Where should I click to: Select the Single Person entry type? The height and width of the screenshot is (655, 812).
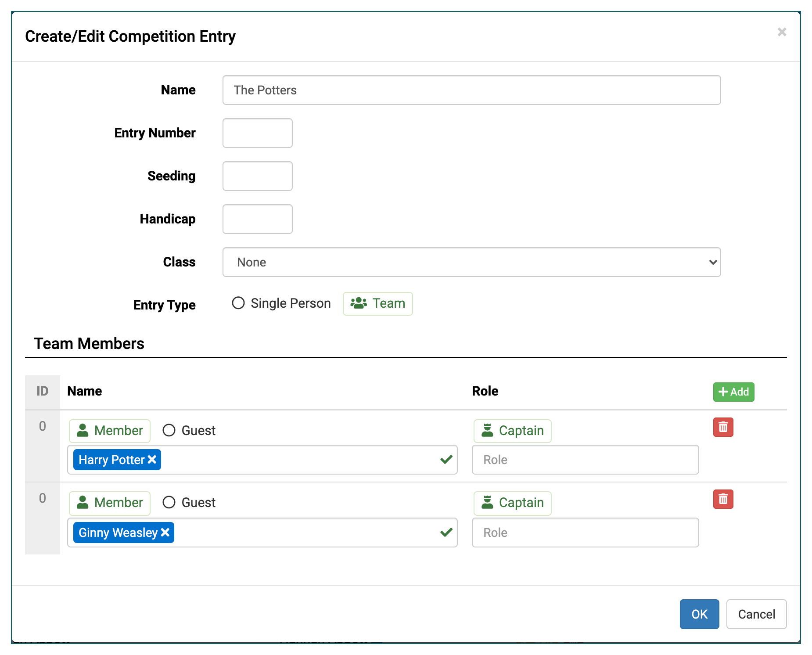click(x=238, y=303)
